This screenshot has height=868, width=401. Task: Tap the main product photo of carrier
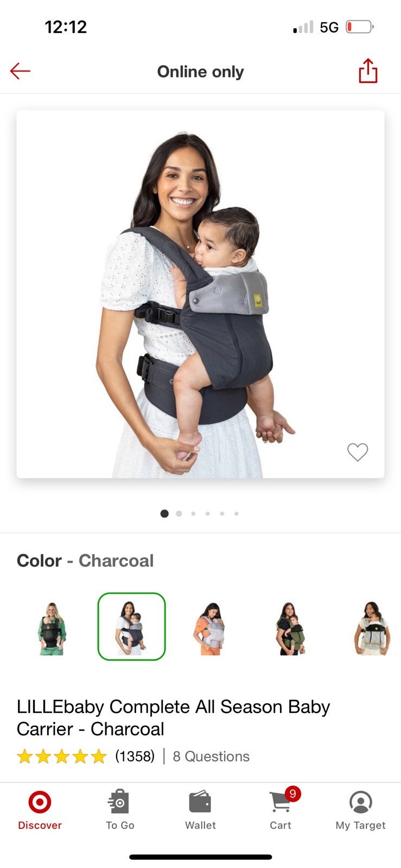click(x=200, y=294)
